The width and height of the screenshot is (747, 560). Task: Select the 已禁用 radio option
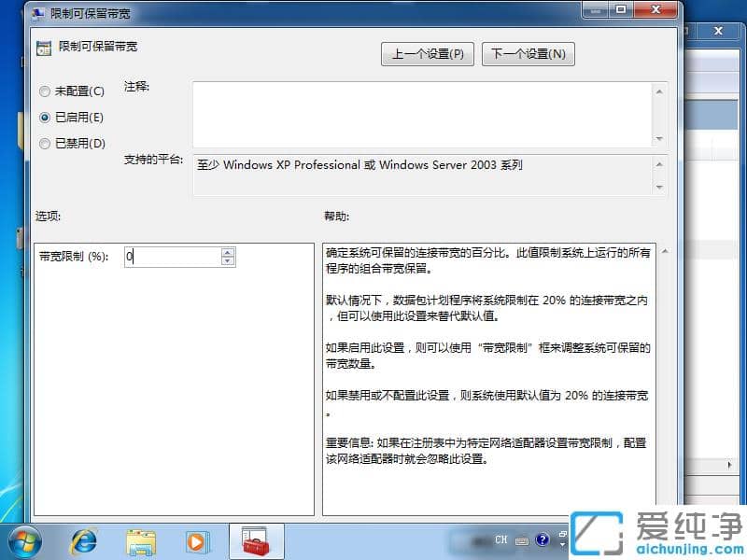click(x=44, y=142)
